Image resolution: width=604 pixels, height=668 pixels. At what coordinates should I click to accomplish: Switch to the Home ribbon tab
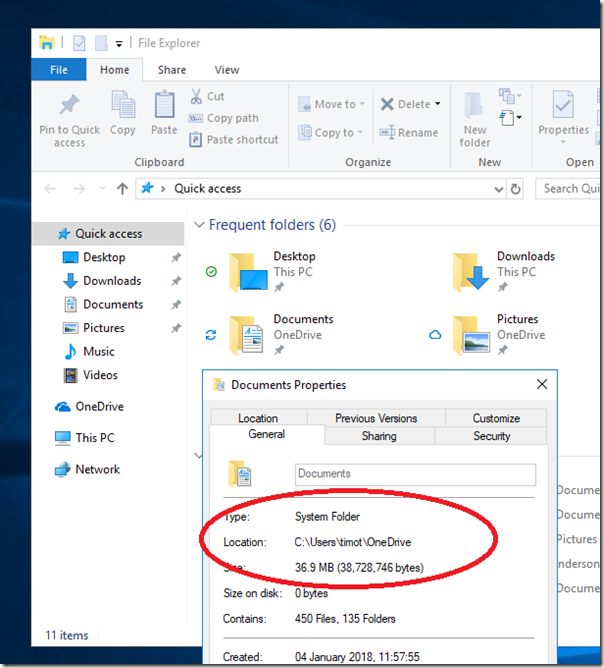pyautogui.click(x=115, y=70)
